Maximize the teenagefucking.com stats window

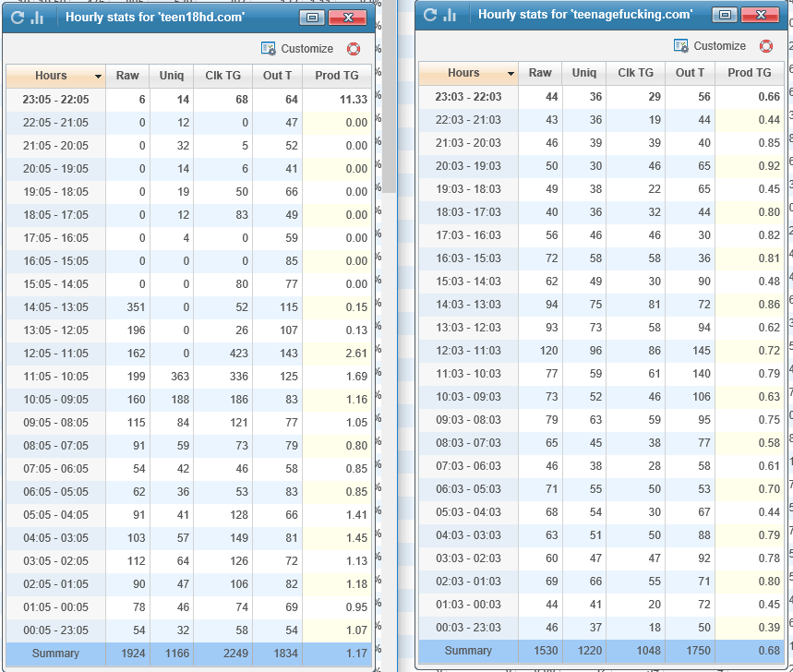[x=725, y=15]
